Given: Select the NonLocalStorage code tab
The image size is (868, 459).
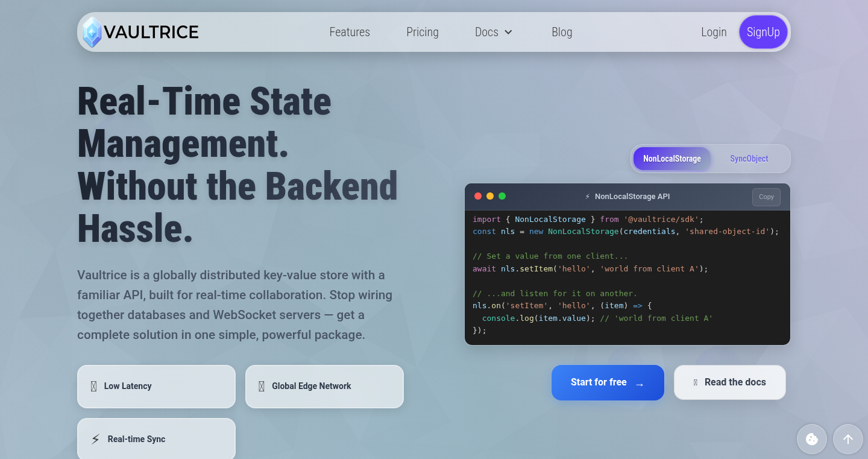Looking at the screenshot, I should tap(672, 159).
